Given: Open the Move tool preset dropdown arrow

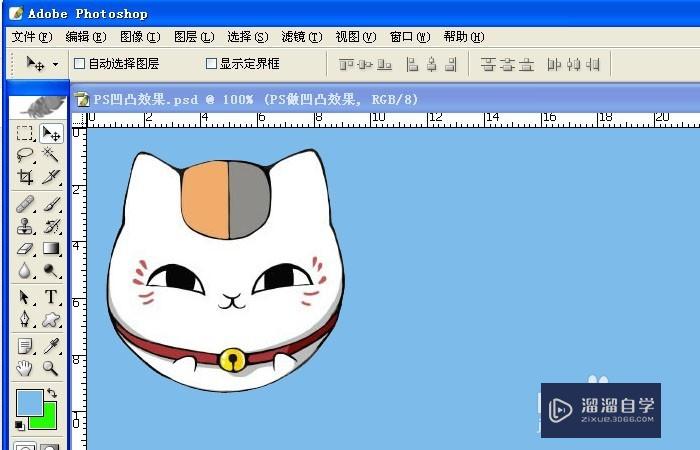Looking at the screenshot, I should 55,64.
